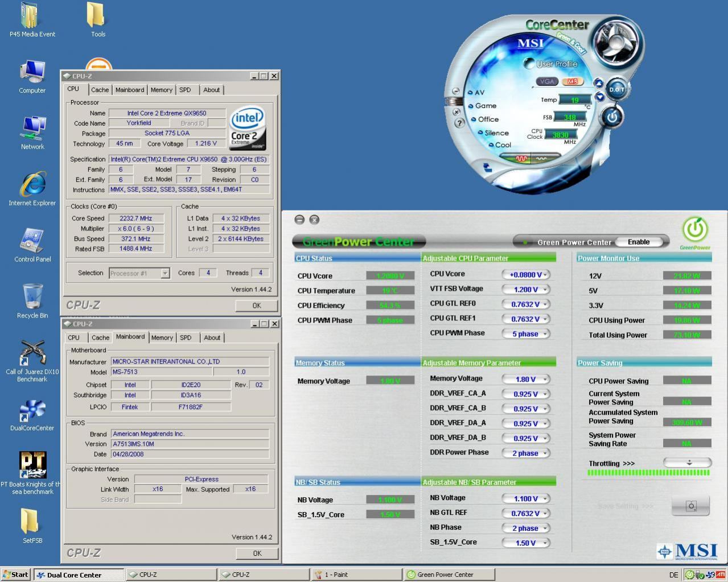Select the Recycle Bin desktop icon
The width and height of the screenshot is (728, 582).
click(32, 302)
